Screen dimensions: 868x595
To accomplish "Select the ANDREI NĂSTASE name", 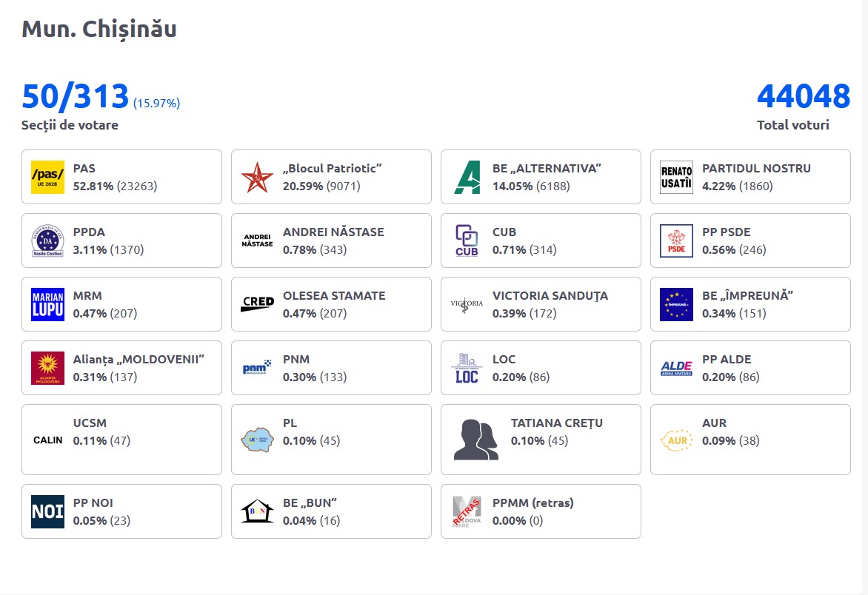I will 333,232.
